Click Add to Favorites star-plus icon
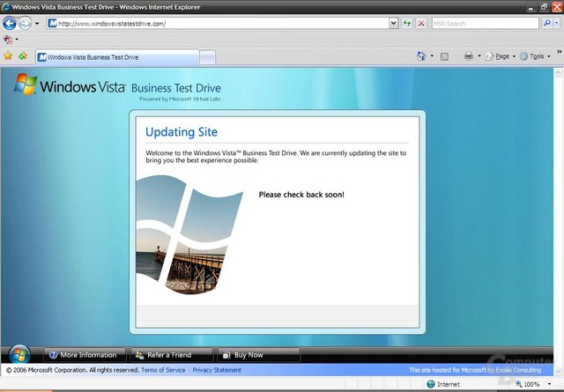 point(23,56)
